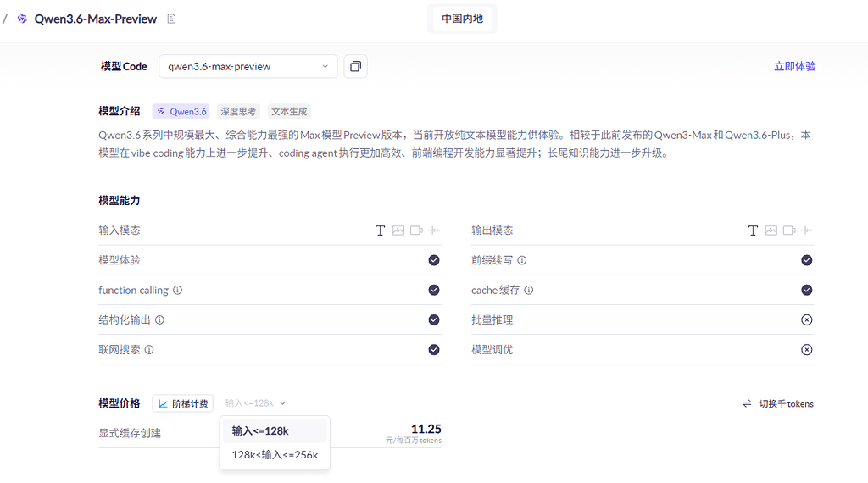
Task: Open the document icon next to Qwen3.6-Max-Preview
Action: click(x=171, y=19)
